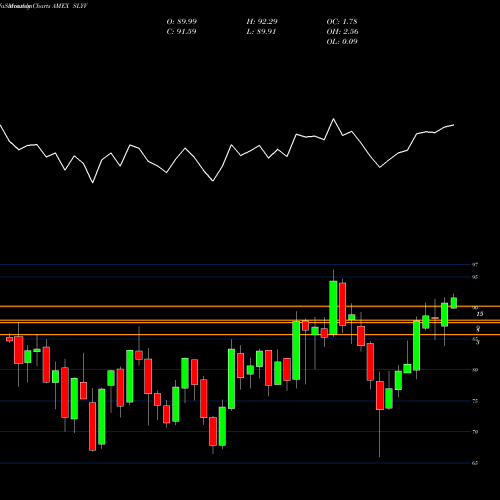This screenshot has width=500, height=500.
Task: Click the 70 price axis label
Action: [x=475, y=432]
